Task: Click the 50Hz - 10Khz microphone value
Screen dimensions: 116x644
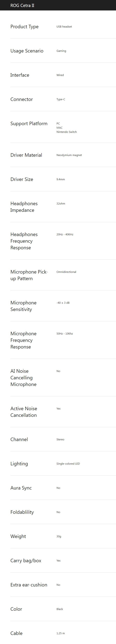Action: [65, 334]
